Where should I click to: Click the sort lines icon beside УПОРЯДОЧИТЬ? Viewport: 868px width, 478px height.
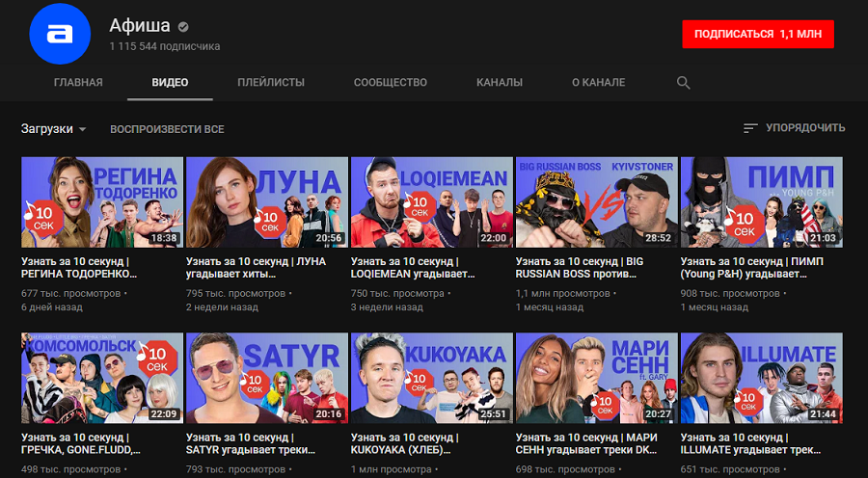coord(750,128)
